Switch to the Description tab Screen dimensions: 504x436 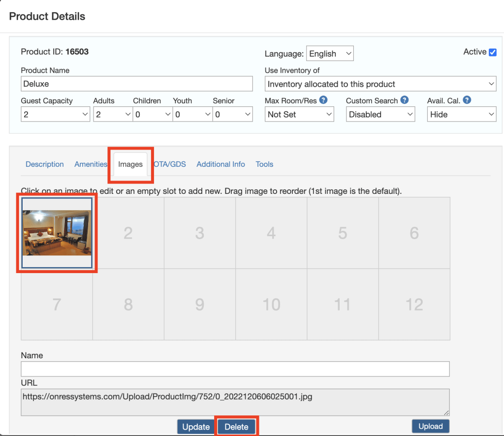point(45,164)
